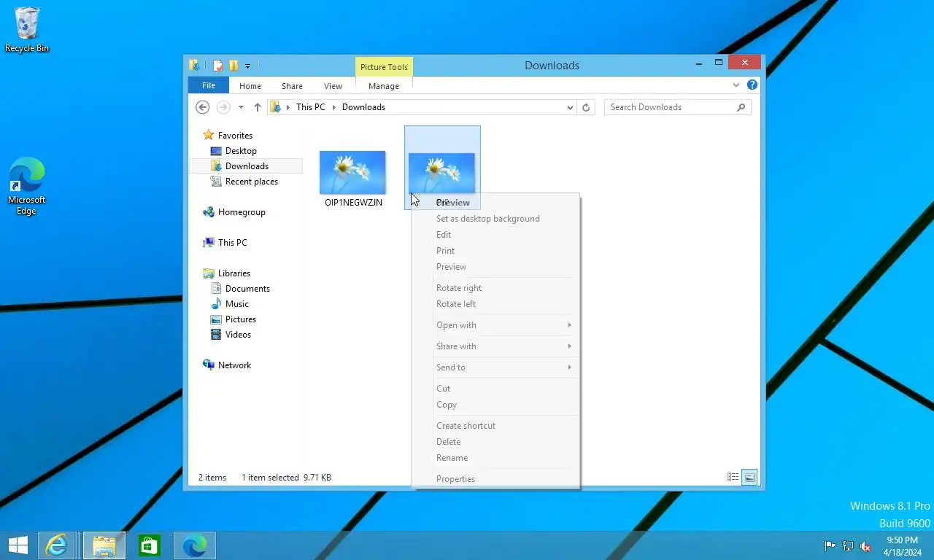
Task: Choose Create shortcut from context menu
Action: coord(466,426)
